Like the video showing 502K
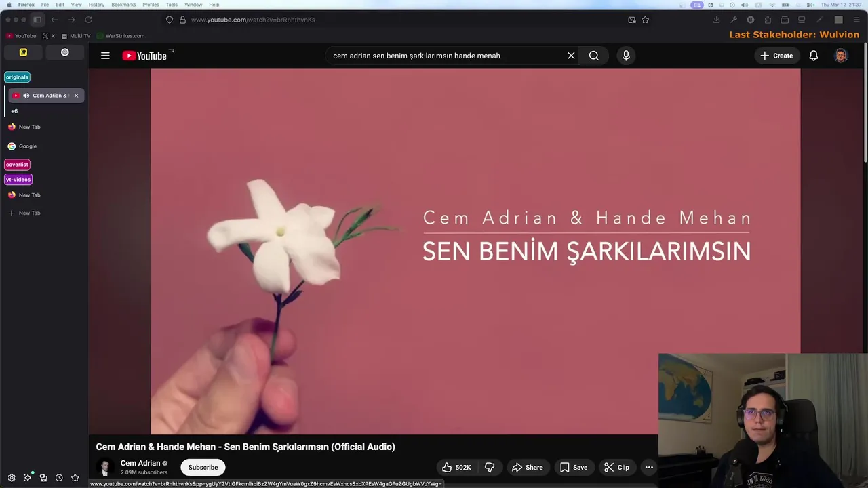 coord(456,467)
